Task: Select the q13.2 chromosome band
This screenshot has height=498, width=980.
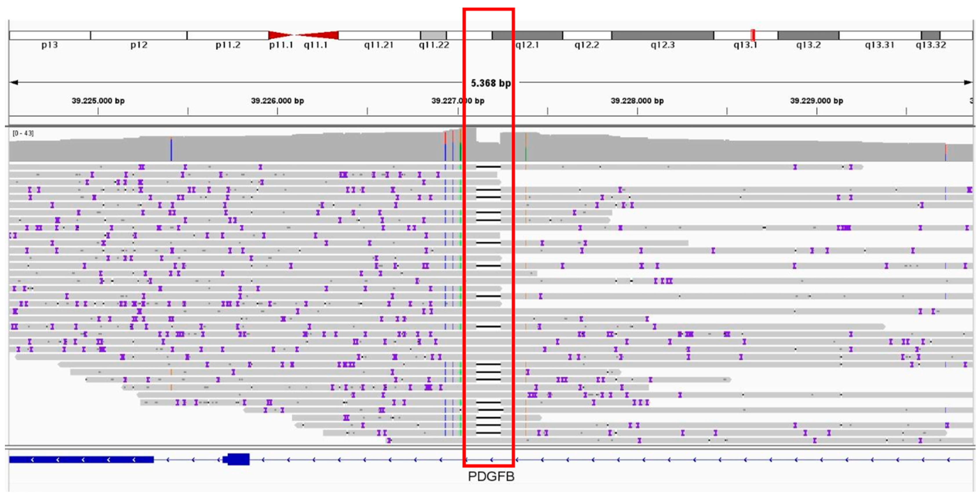Action: click(808, 35)
